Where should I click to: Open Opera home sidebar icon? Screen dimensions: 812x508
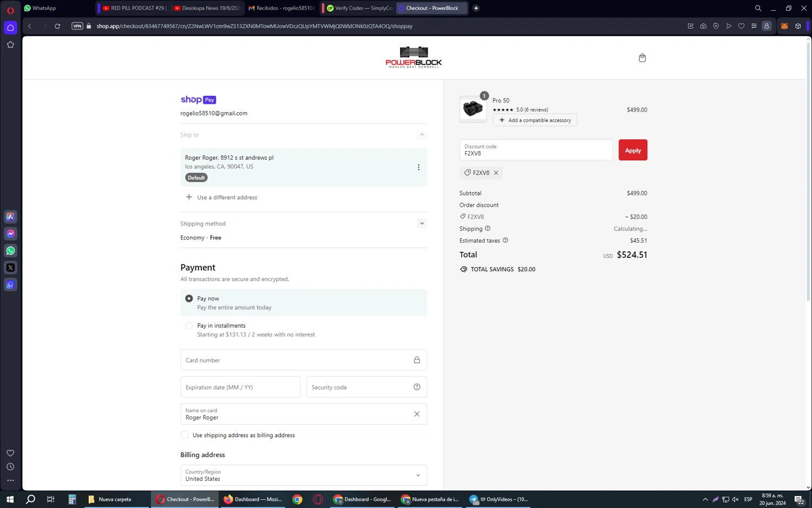[x=10, y=28]
